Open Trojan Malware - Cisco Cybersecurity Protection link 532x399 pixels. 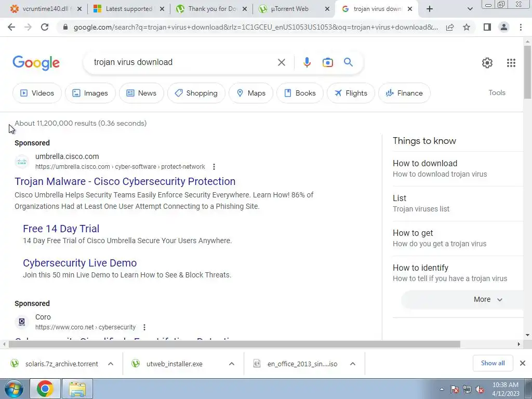125,181
